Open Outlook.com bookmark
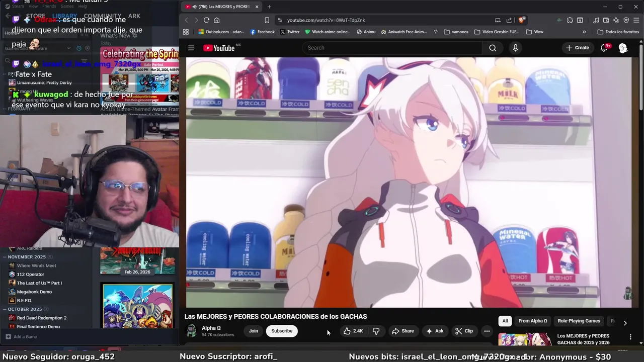This screenshot has width=644, height=362. click(x=221, y=32)
